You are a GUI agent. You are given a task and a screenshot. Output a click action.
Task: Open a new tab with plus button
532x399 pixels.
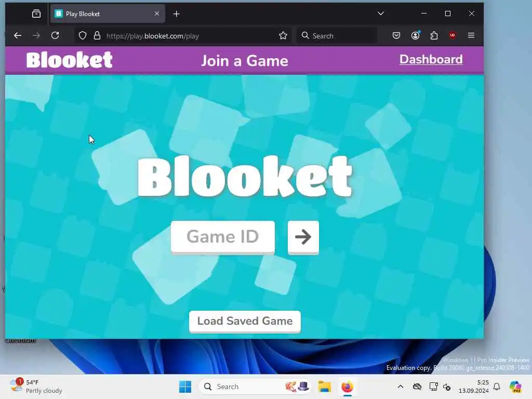(177, 14)
